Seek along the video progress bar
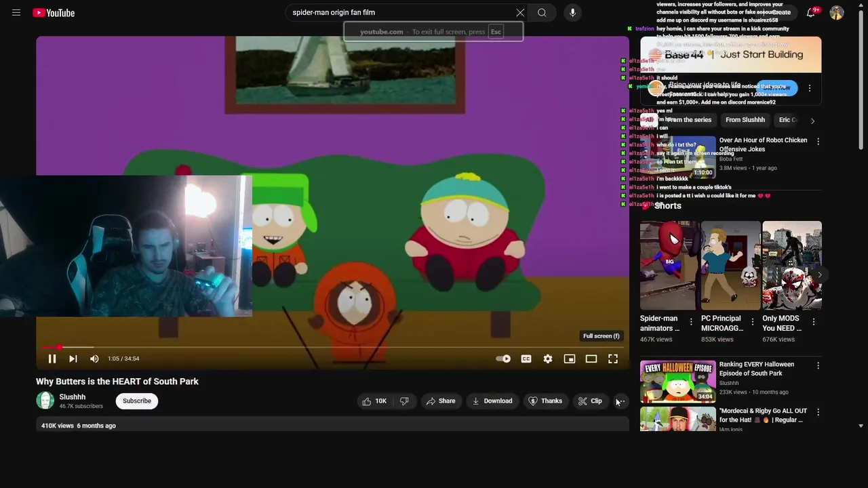 (x=332, y=347)
